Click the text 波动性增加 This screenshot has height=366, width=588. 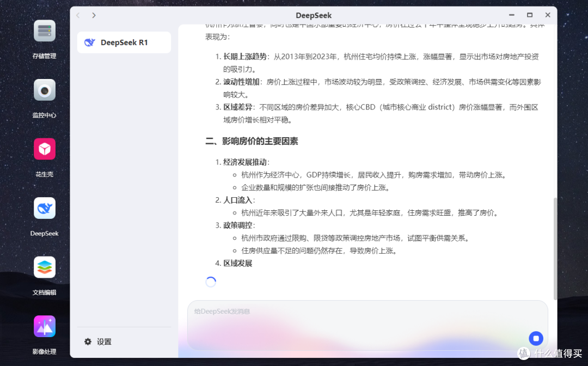tap(241, 82)
